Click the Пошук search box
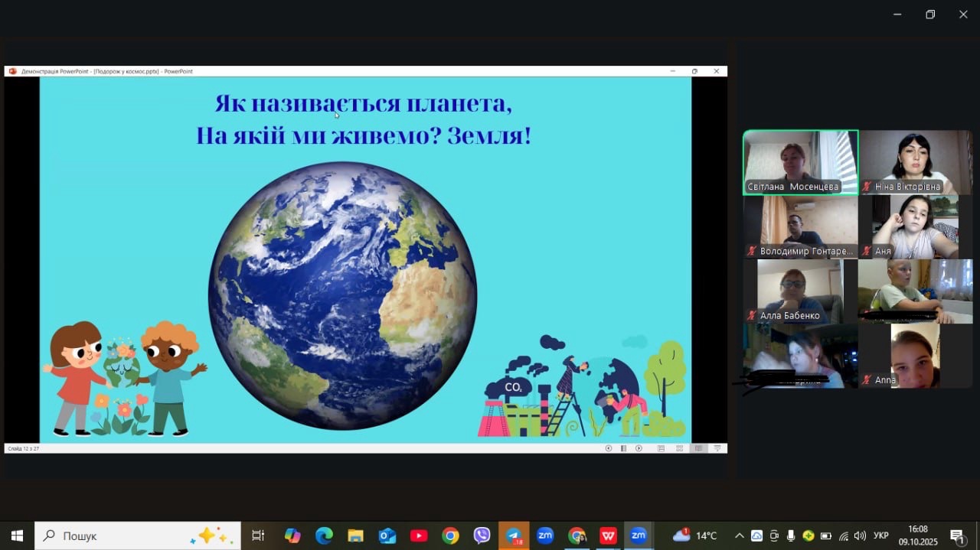980x550 pixels. point(138,535)
